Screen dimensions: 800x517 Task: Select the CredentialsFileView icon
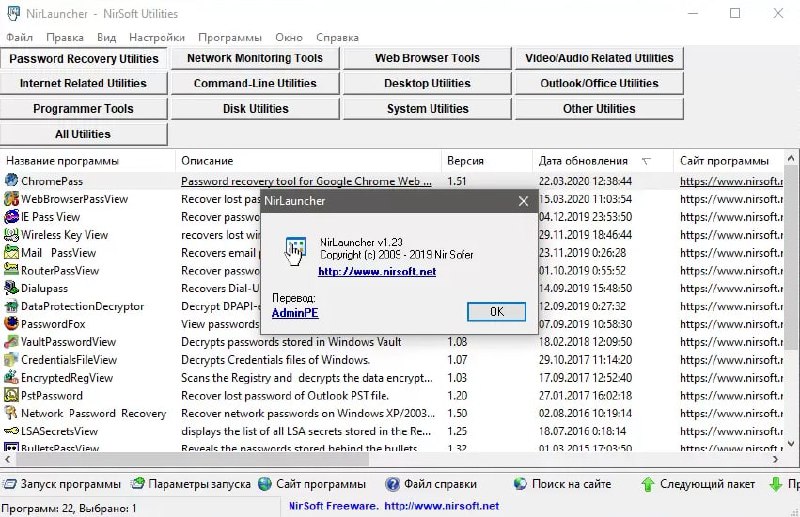[x=11, y=359]
